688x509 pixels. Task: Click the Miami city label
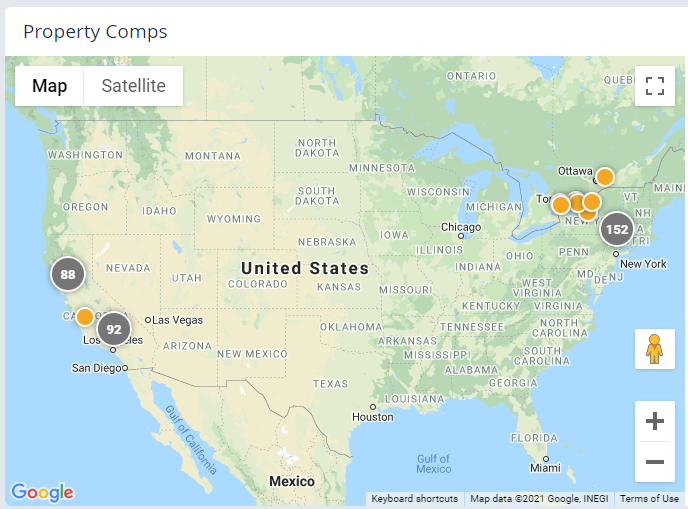(x=545, y=468)
